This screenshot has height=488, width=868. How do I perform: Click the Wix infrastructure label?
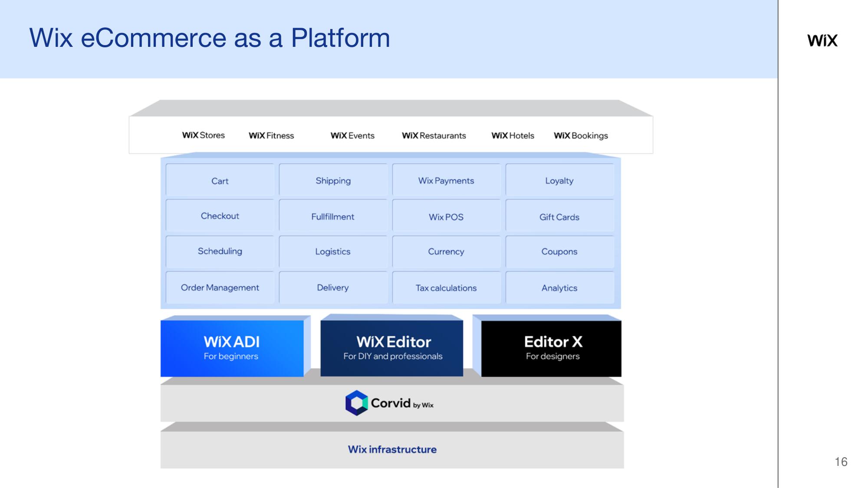392,449
